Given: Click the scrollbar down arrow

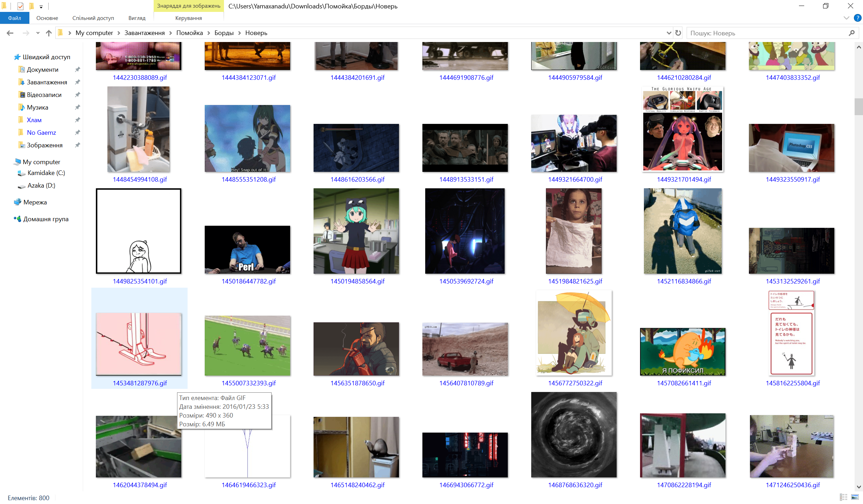Looking at the screenshot, I should (x=858, y=487).
